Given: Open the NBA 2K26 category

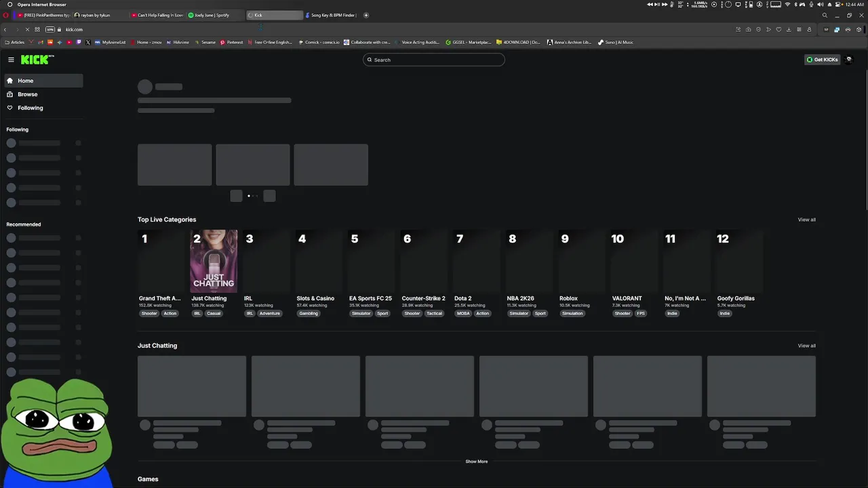Looking at the screenshot, I should click(x=520, y=298).
